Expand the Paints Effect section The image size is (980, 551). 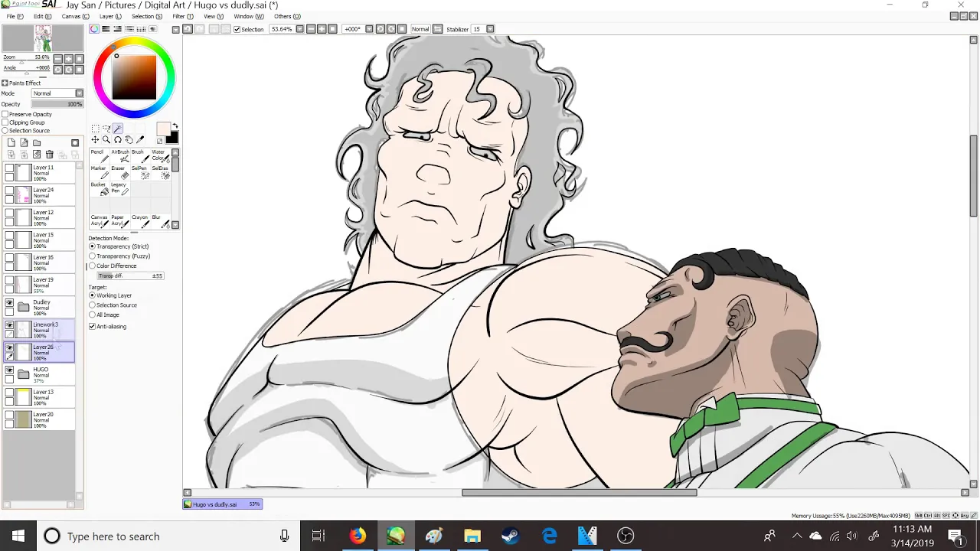click(x=5, y=83)
